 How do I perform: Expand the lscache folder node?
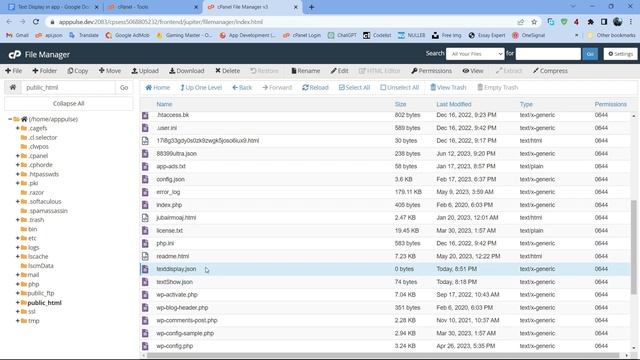coord(18,256)
